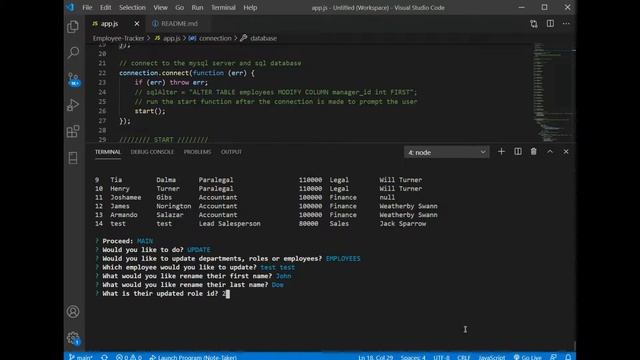This screenshot has height=360, width=640.
Task: Create a new terminal with plus icon
Action: (x=501, y=152)
